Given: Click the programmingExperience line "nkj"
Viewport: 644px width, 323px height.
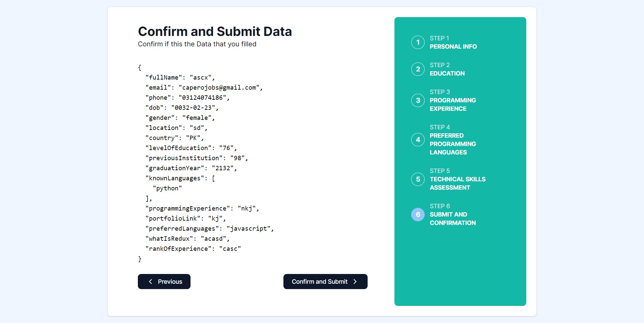Looking at the screenshot, I should pos(202,209).
